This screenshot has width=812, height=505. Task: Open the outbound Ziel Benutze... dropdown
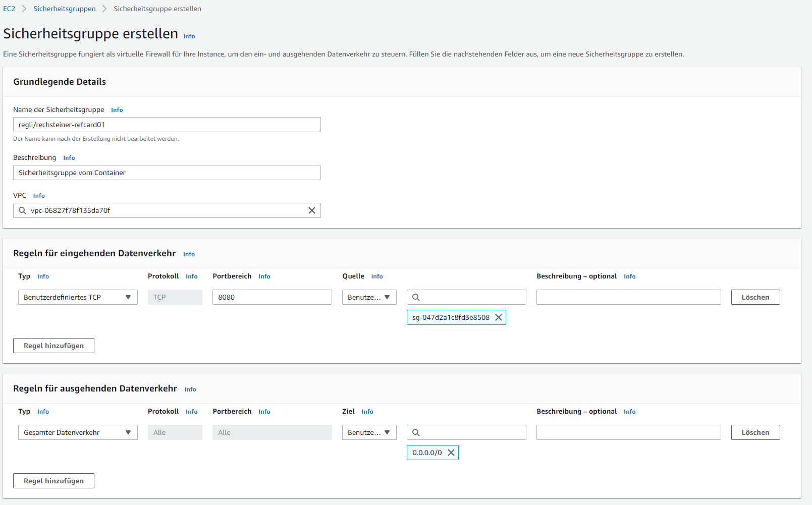[369, 432]
